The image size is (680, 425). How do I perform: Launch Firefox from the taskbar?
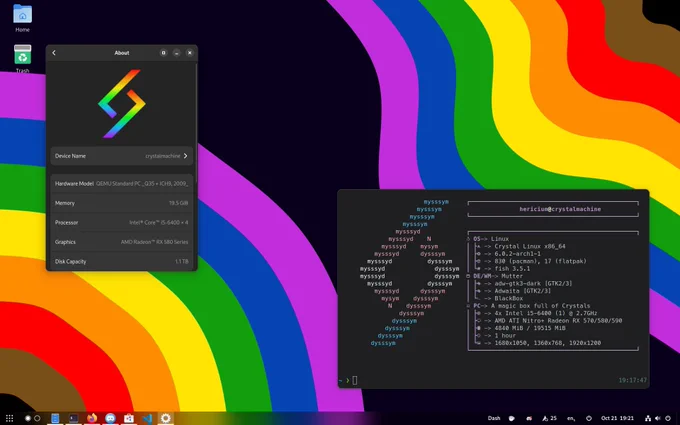(x=92, y=418)
